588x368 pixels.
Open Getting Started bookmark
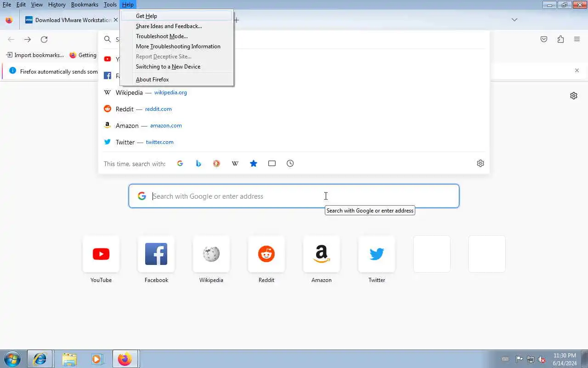[x=83, y=55]
